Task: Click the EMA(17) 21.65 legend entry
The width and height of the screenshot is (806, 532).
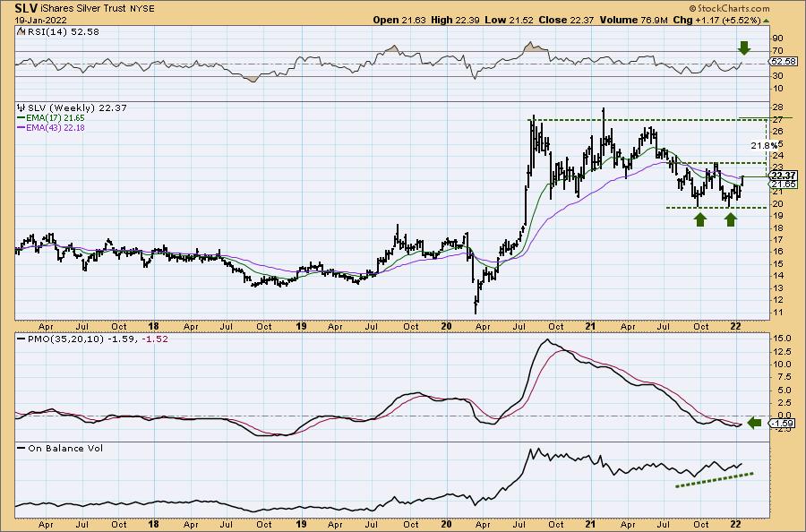Action: coord(55,118)
